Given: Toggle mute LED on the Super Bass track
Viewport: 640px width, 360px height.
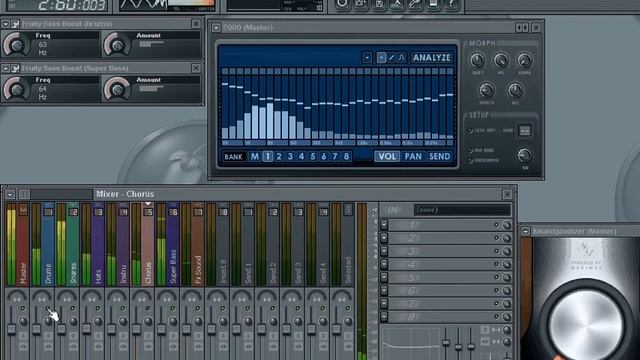Looking at the screenshot, I should pyautogui.click(x=173, y=309).
